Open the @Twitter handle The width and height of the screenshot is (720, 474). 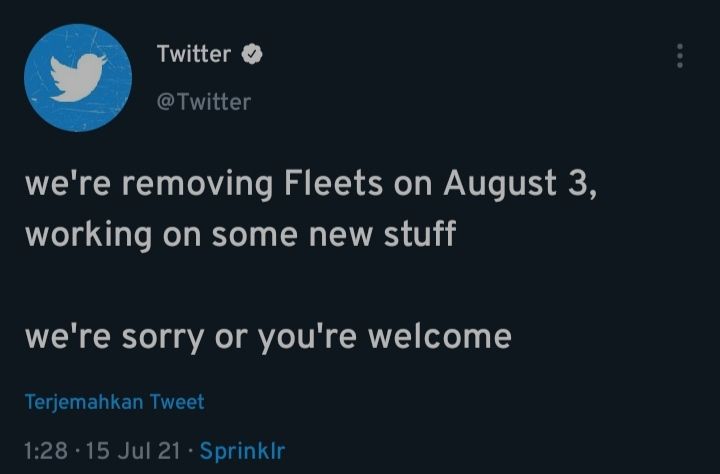click(x=204, y=101)
